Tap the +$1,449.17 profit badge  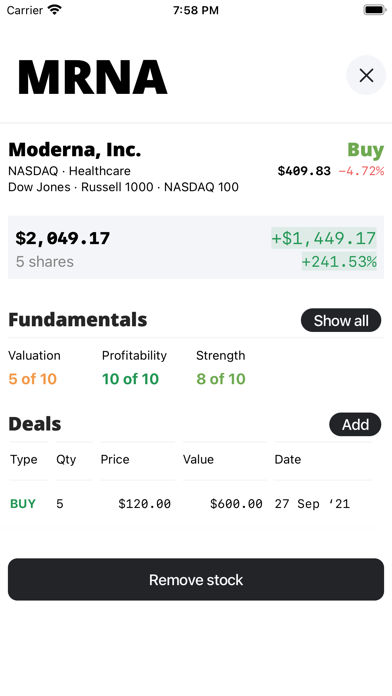coord(324,238)
